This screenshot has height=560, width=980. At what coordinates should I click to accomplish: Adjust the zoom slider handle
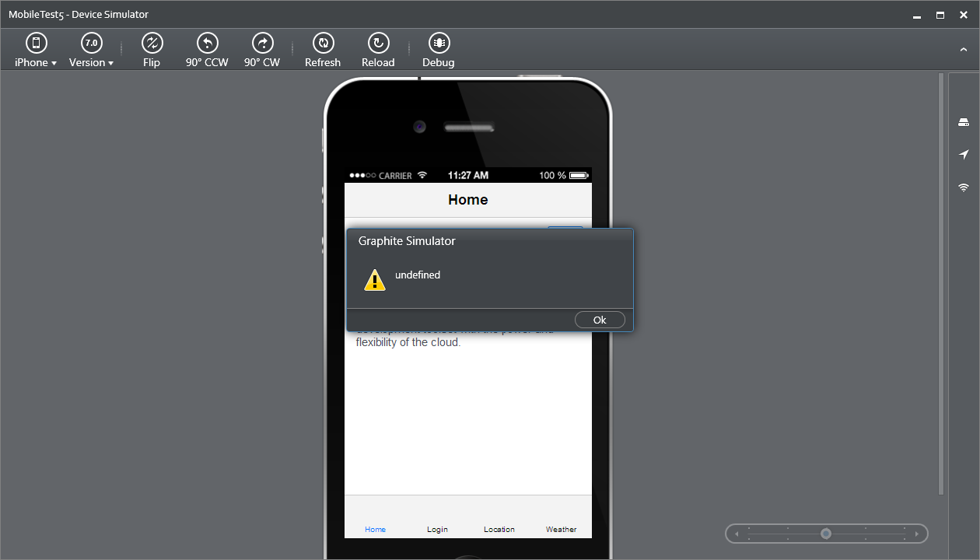(x=826, y=534)
